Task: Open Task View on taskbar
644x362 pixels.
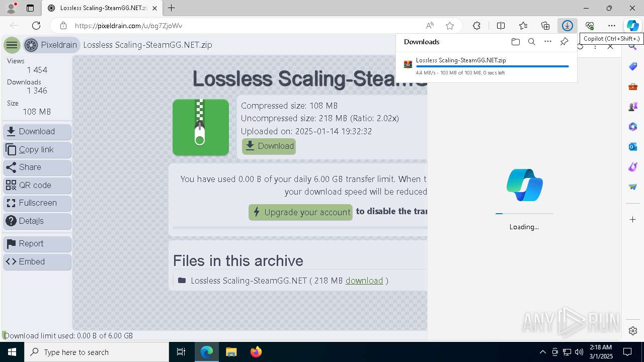Action: (x=181, y=352)
